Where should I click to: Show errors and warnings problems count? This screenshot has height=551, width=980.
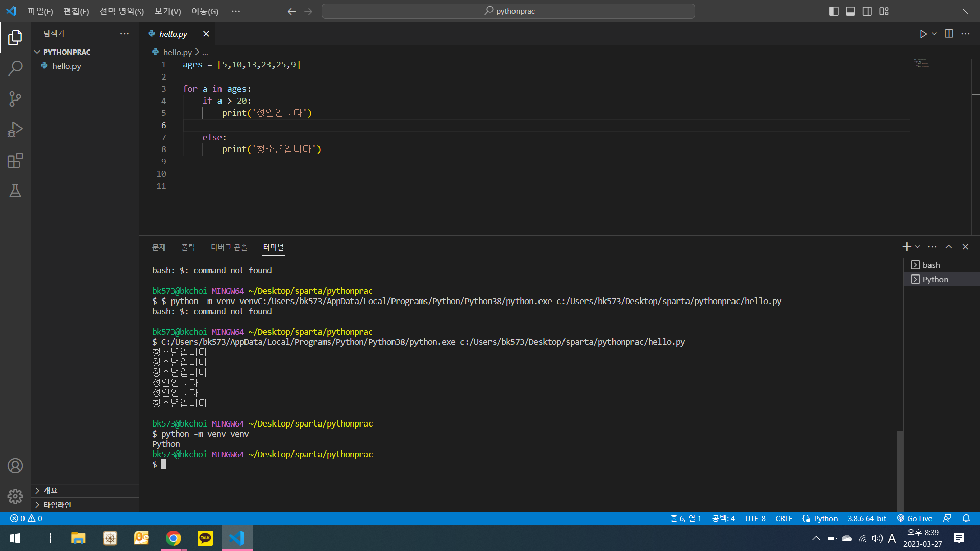tap(26, 518)
